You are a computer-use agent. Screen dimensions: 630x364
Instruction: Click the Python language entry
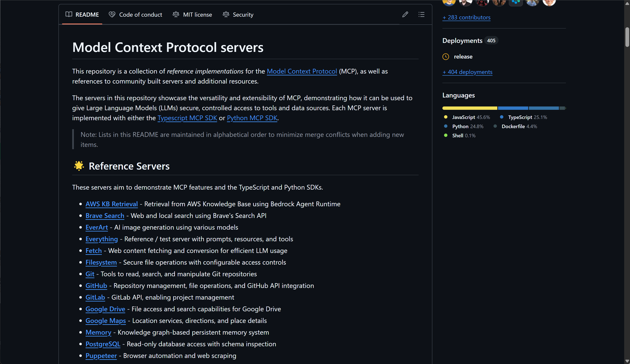(x=464, y=126)
